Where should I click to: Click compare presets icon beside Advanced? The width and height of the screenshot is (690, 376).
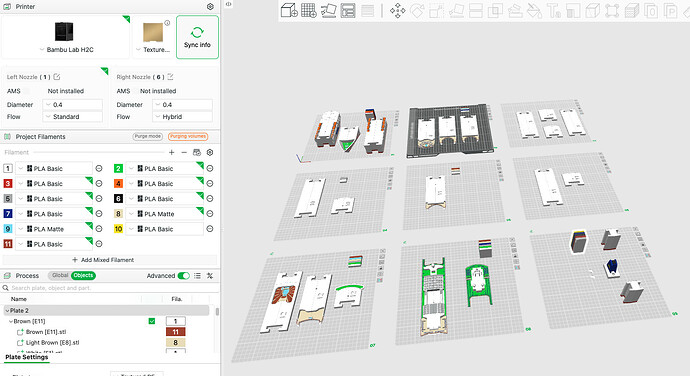click(210, 276)
